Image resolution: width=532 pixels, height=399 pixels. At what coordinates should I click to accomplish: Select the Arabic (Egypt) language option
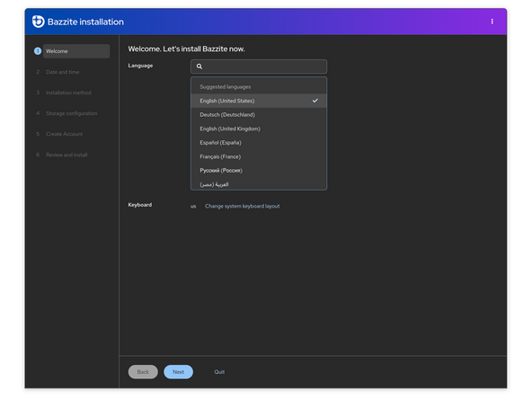point(259,184)
